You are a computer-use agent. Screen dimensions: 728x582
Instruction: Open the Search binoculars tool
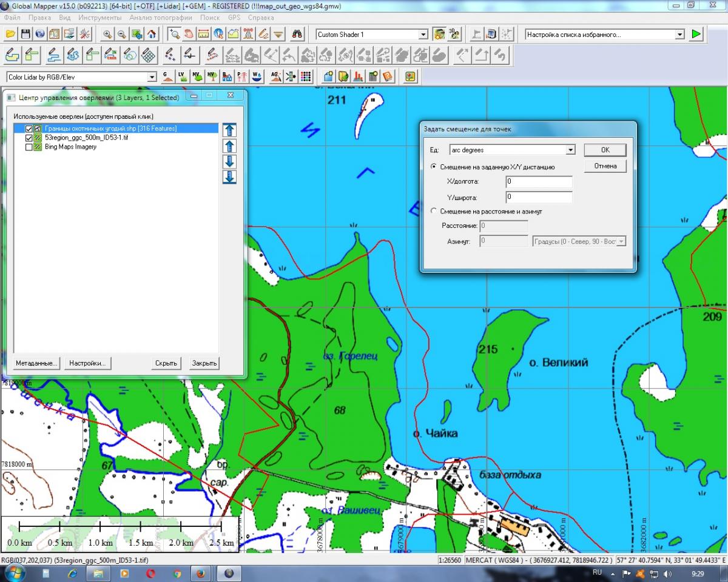pos(297,35)
